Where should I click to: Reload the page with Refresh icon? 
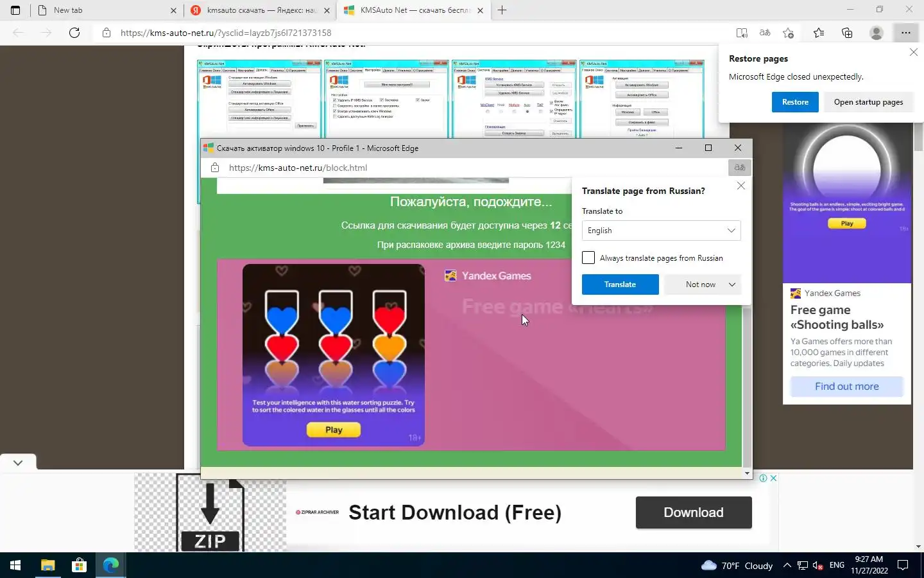point(74,33)
